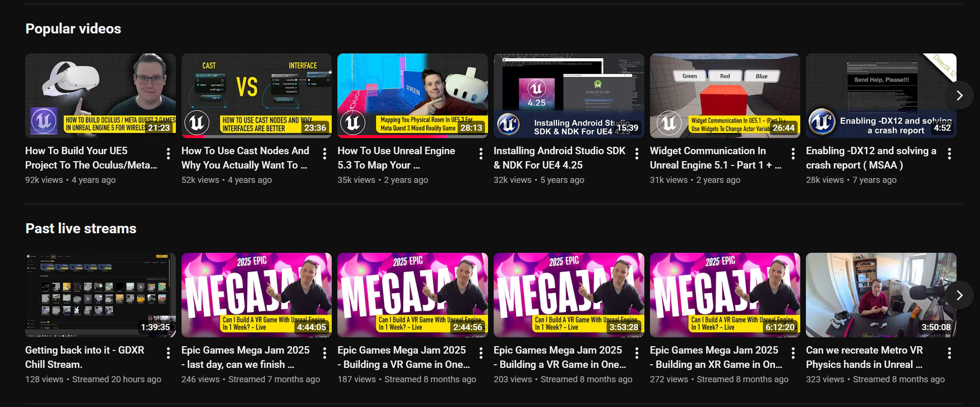Open the 1:39:35 live stream thumbnail

pos(100,295)
